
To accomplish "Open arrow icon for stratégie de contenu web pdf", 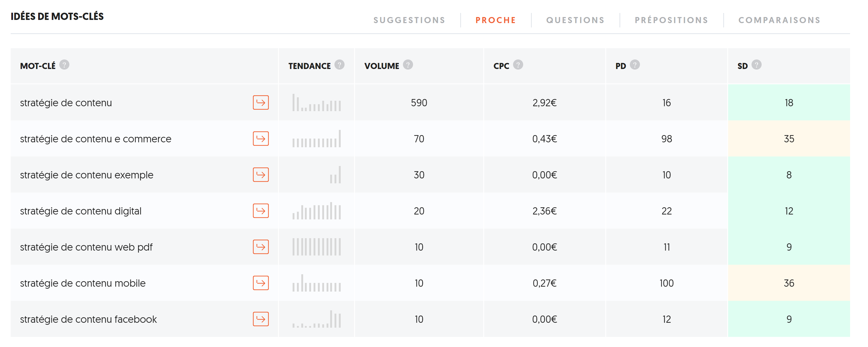I will [260, 247].
